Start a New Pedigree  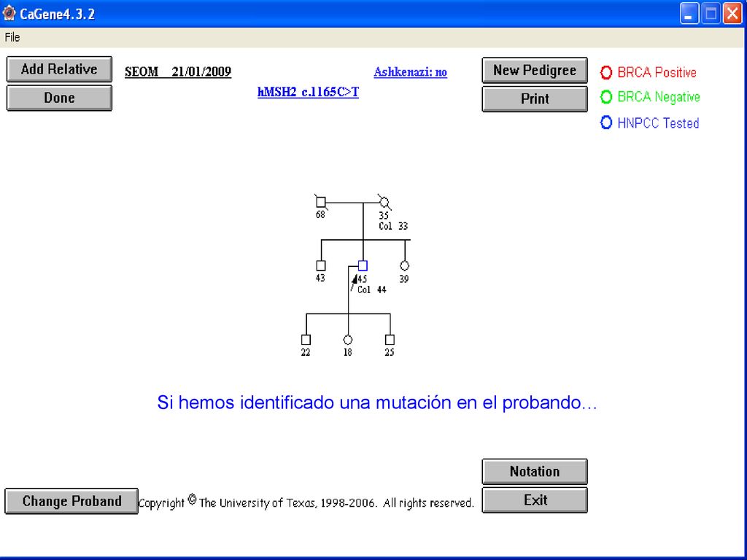pos(535,71)
